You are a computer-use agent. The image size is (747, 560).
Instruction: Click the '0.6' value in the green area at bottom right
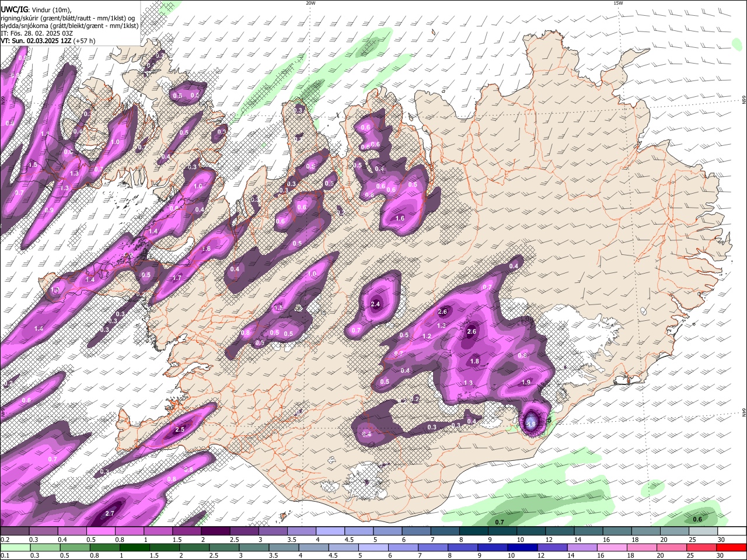tap(697, 519)
